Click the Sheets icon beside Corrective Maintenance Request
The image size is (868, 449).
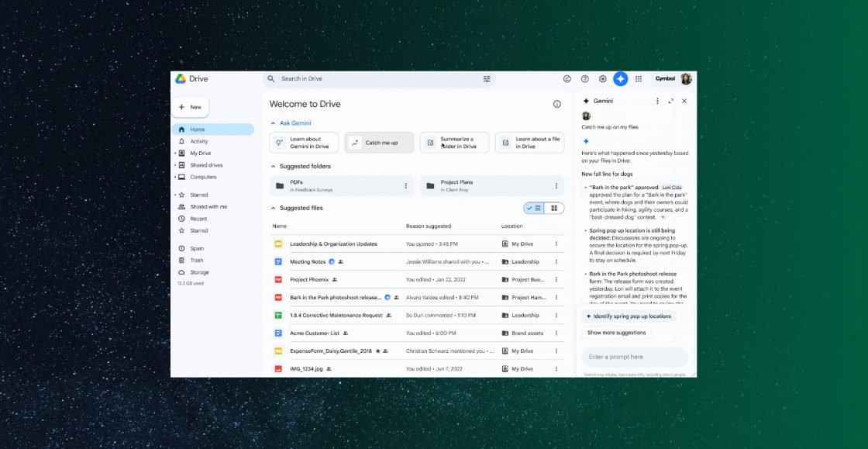tap(278, 315)
